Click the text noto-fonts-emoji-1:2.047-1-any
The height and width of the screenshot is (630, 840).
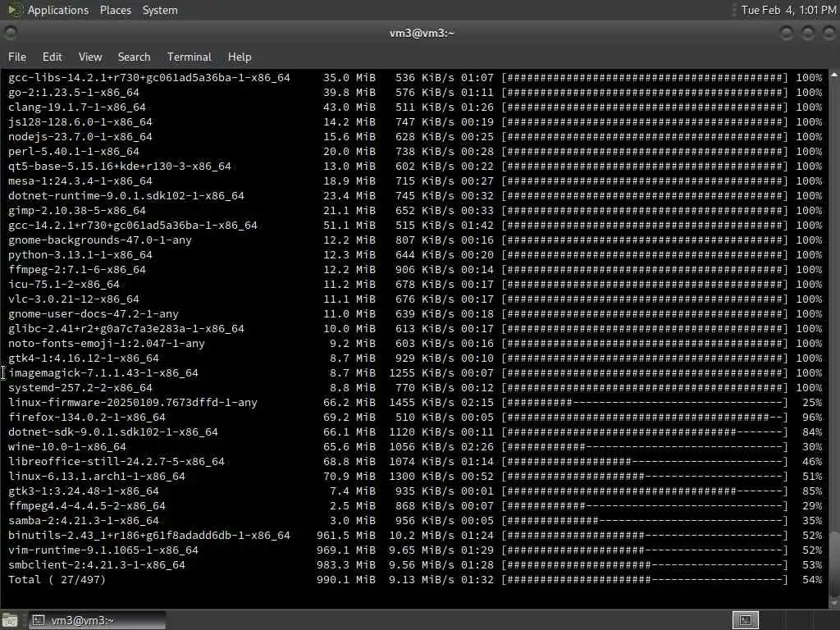(x=106, y=344)
